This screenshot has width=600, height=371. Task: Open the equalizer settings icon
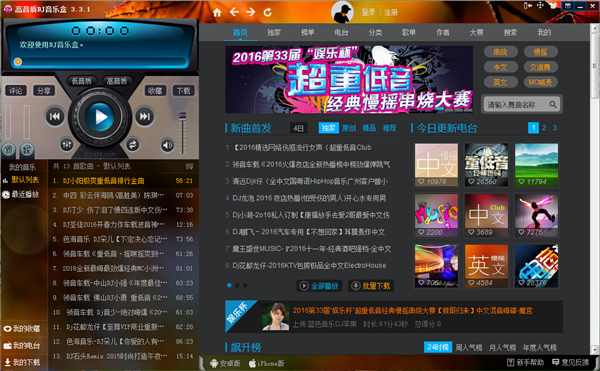click(x=67, y=145)
